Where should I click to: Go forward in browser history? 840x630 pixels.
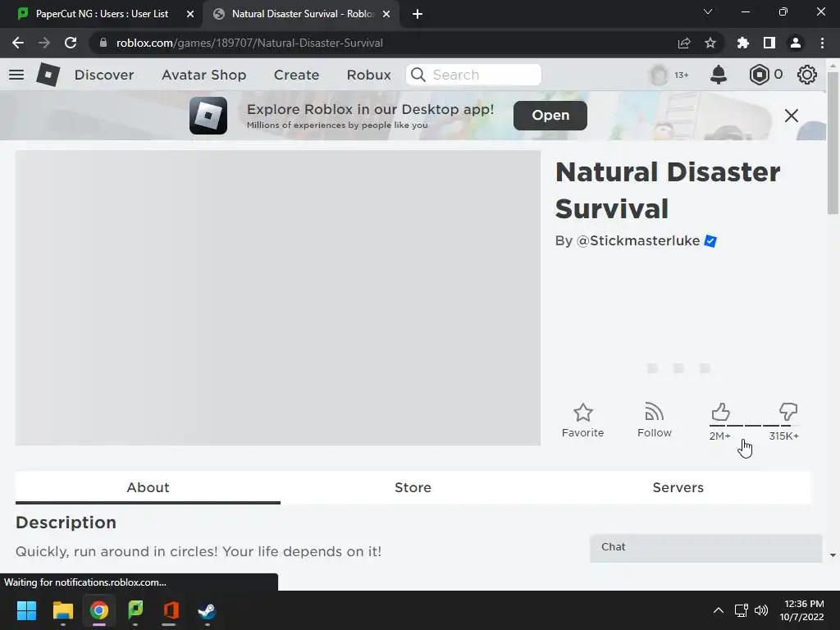44,43
